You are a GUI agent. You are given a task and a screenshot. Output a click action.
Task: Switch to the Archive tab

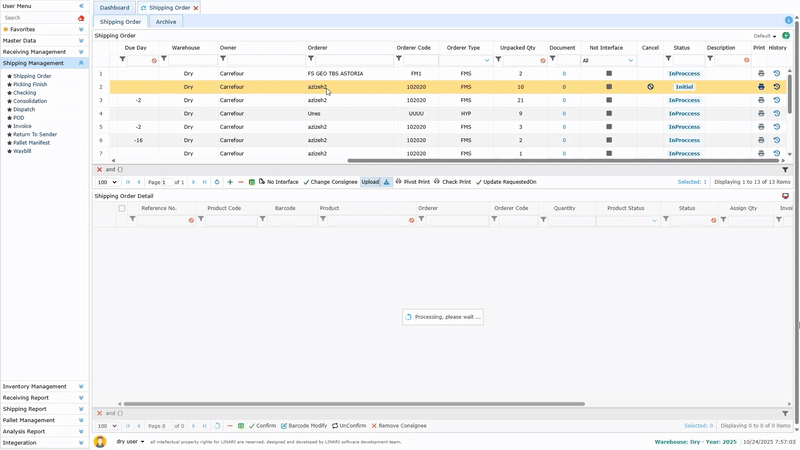pyautogui.click(x=165, y=21)
